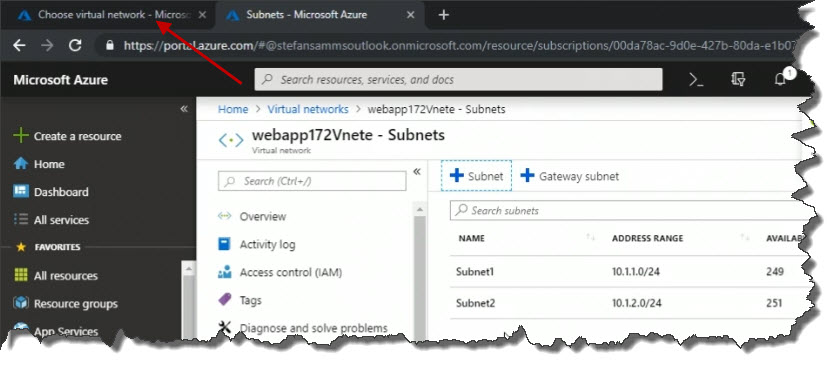The height and width of the screenshot is (372, 838).
Task: Switch to Choose virtual network browser tab
Action: pyautogui.click(x=107, y=15)
